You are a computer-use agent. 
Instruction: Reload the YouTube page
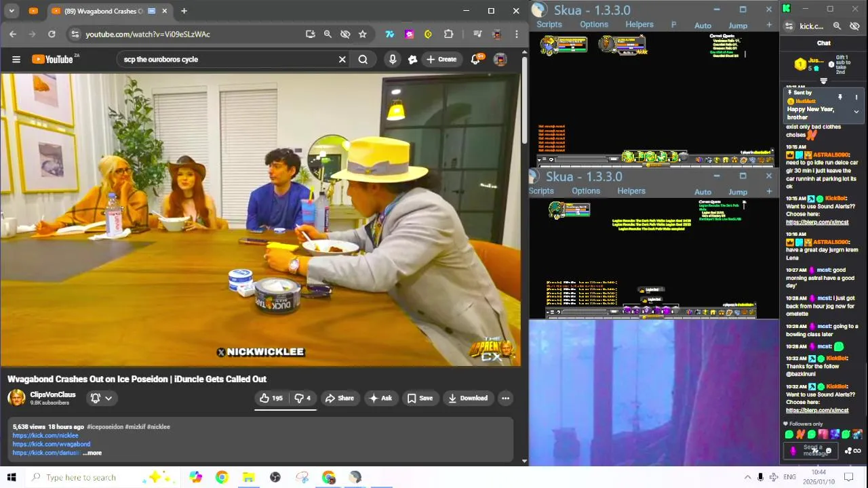pos(52,34)
